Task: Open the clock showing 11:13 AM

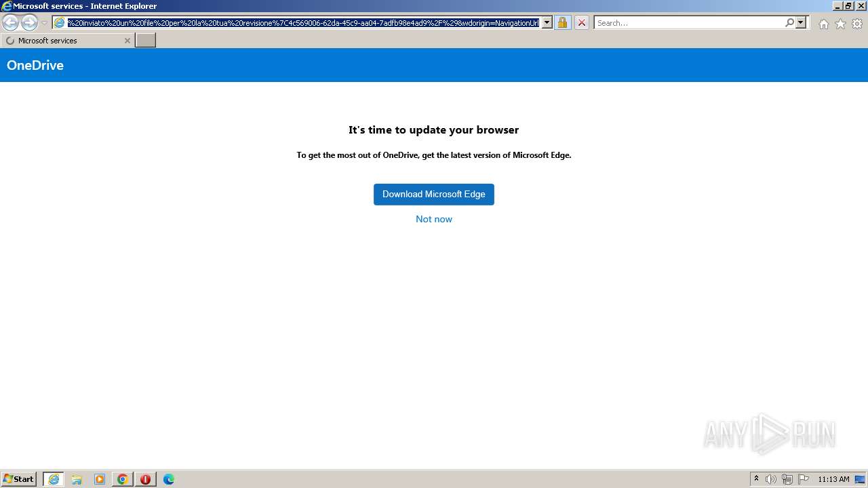Action: (x=833, y=479)
